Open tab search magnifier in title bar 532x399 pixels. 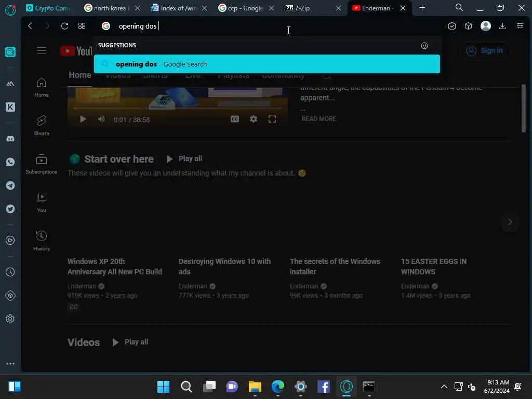(x=459, y=7)
